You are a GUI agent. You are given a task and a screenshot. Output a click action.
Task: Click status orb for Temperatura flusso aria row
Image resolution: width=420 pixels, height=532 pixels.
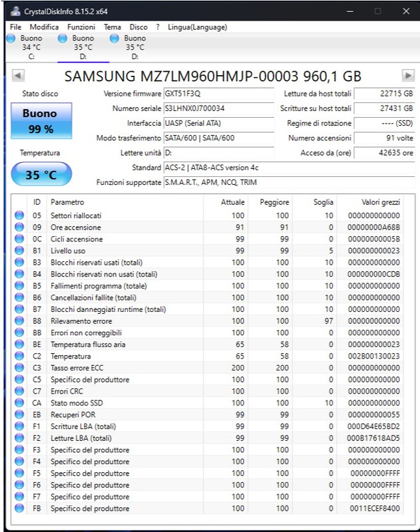(19, 344)
